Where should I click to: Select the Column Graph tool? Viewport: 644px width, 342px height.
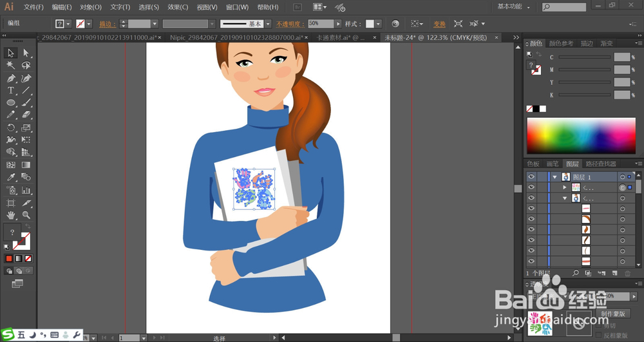[x=26, y=190]
